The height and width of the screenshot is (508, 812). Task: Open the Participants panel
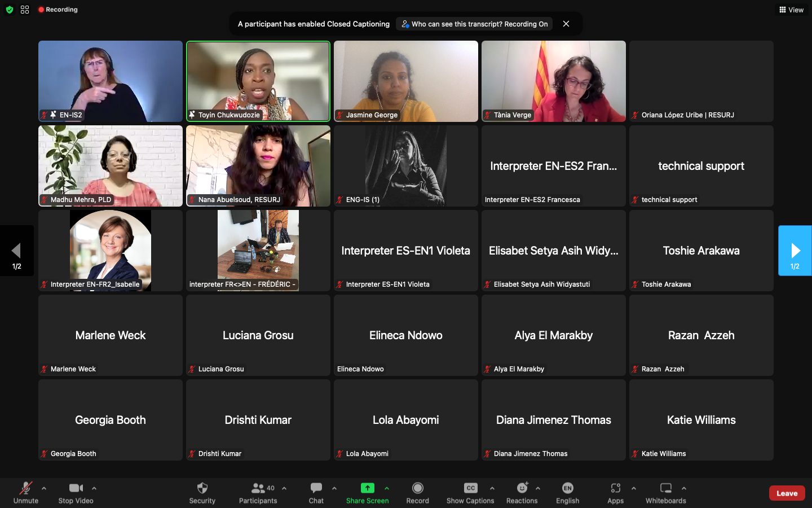tap(258, 492)
